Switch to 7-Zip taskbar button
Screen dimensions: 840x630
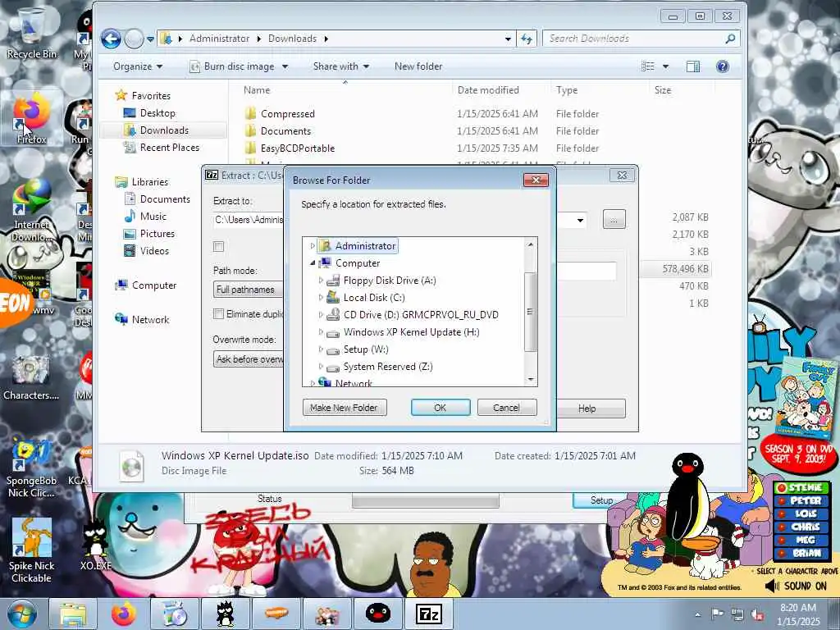(428, 614)
